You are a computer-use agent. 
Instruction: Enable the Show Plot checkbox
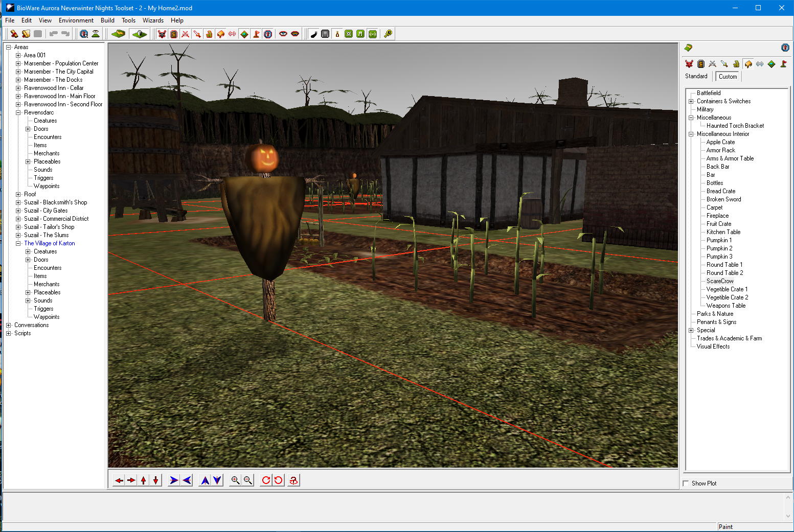coord(686,483)
